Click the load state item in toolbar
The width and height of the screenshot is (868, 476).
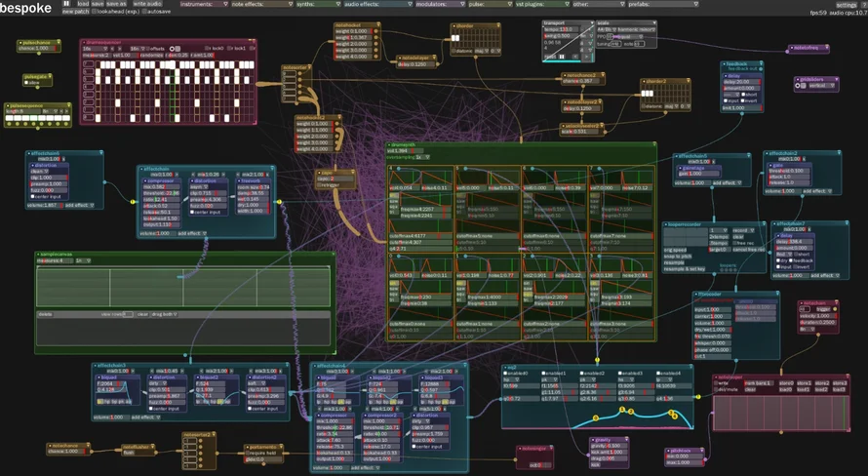[83, 4]
